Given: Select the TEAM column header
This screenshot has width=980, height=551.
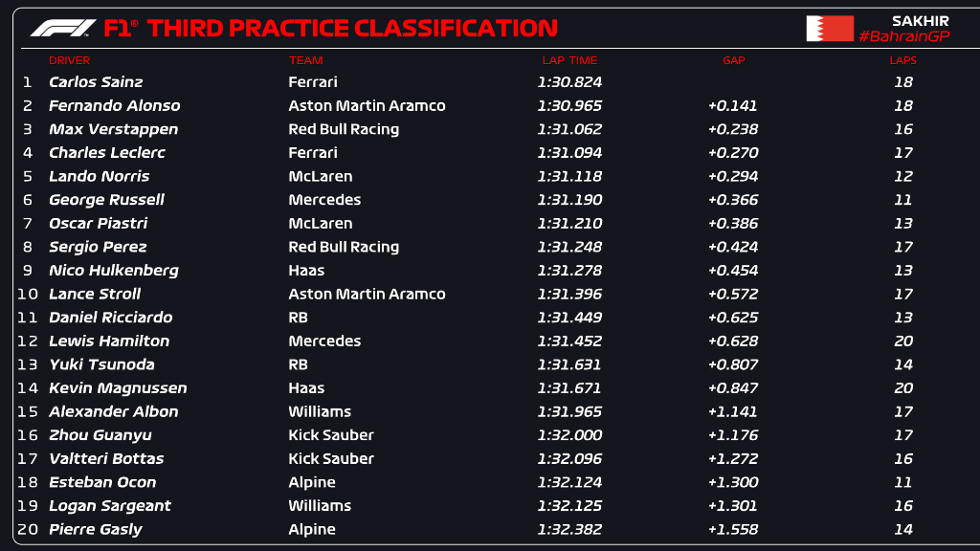Looking at the screenshot, I should pyautogui.click(x=306, y=61).
